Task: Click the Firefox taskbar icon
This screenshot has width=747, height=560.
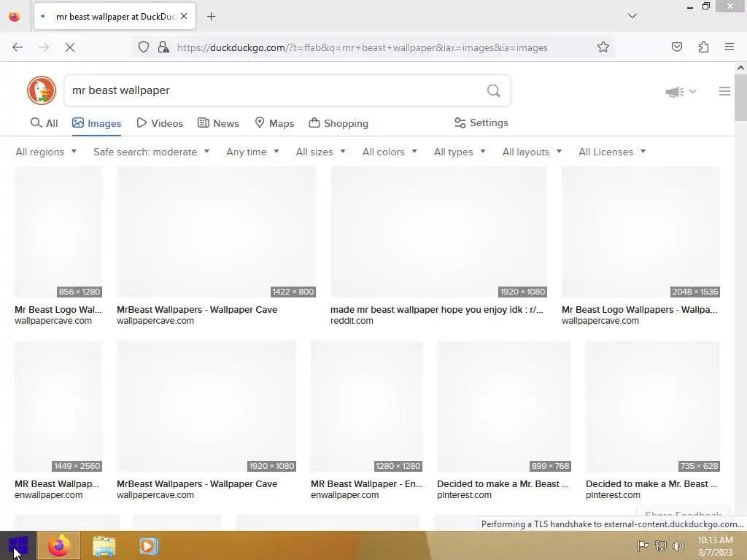Action: point(58,545)
